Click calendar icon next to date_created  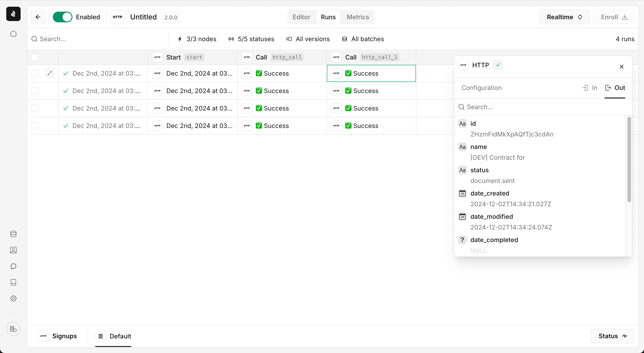[x=462, y=193]
